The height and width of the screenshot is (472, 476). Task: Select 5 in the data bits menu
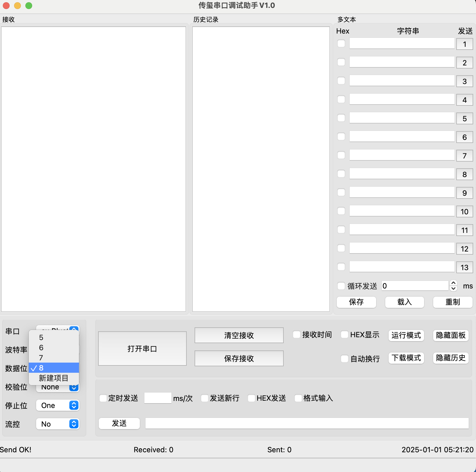pyautogui.click(x=41, y=338)
